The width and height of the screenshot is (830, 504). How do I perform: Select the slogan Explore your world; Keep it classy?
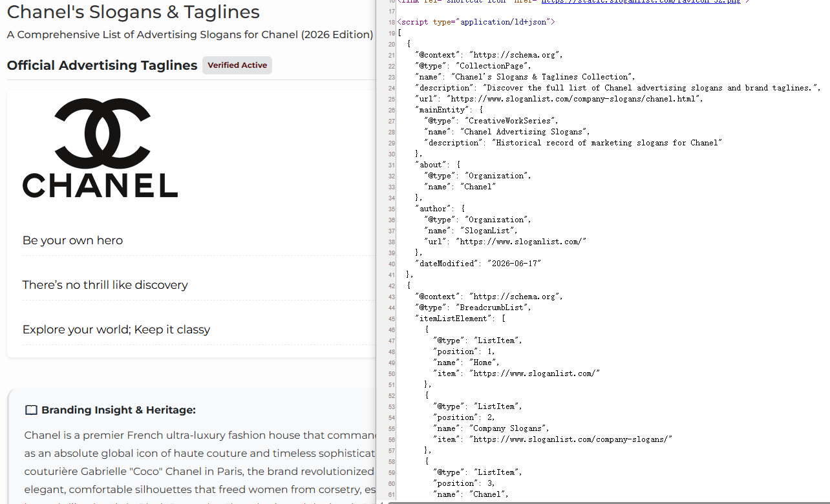[116, 330]
